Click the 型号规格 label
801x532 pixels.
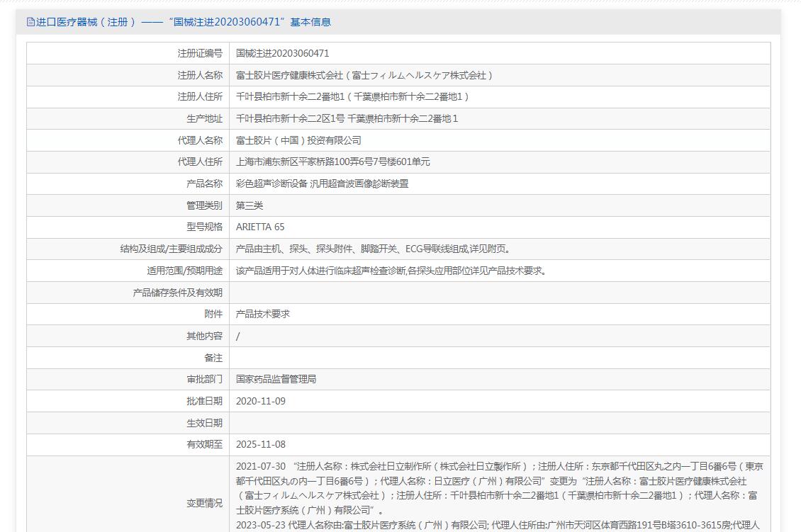204,227
